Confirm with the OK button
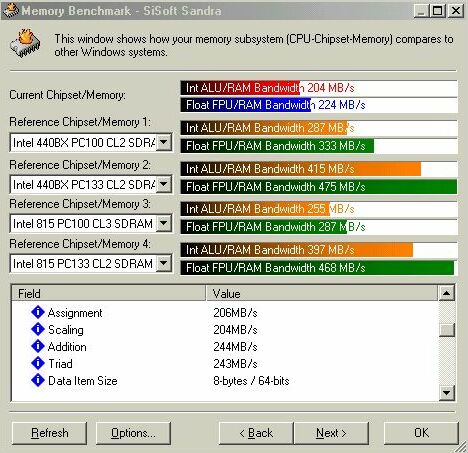Image resolution: width=468 pixels, height=453 pixels. point(421,433)
